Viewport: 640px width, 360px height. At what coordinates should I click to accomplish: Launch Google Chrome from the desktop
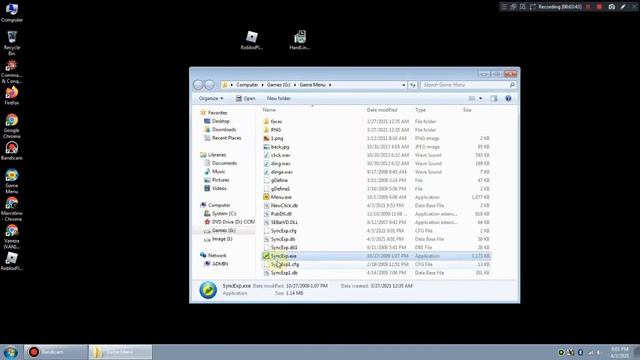click(x=12, y=126)
